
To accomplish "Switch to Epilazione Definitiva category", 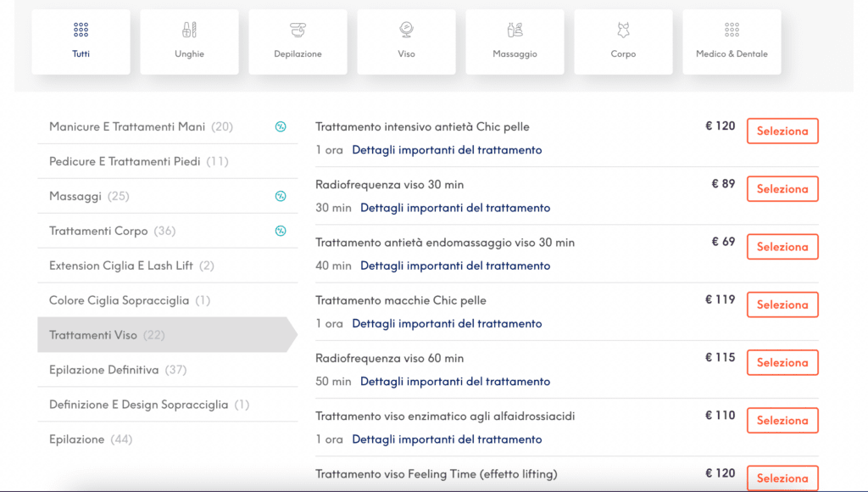I will tap(117, 370).
